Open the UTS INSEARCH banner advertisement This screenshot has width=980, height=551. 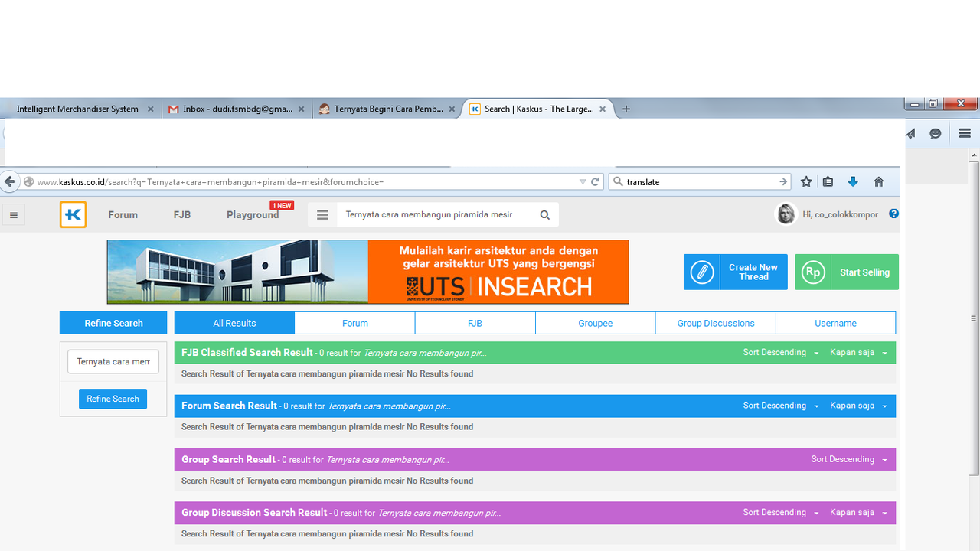point(368,272)
